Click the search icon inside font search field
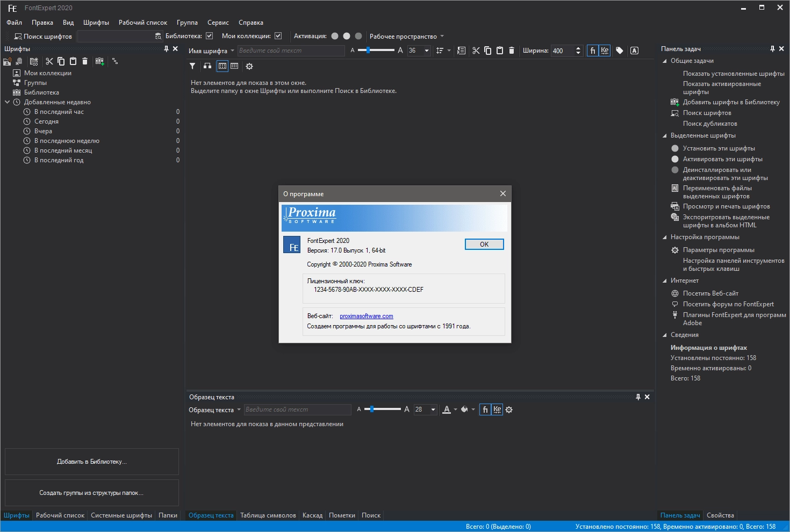 (158, 37)
